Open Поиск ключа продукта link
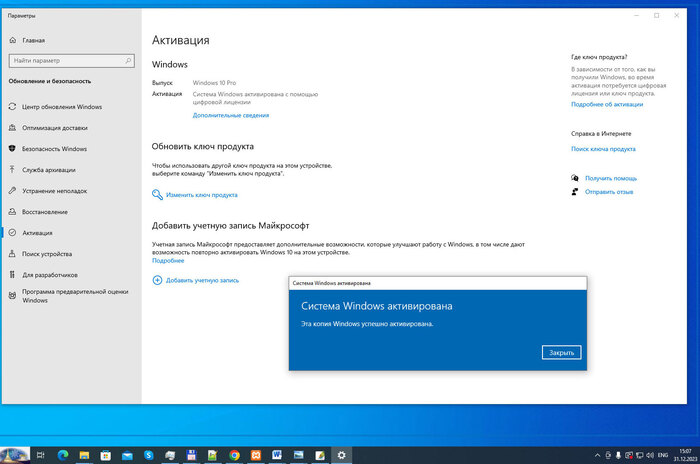This screenshot has height=464, width=700. point(603,149)
